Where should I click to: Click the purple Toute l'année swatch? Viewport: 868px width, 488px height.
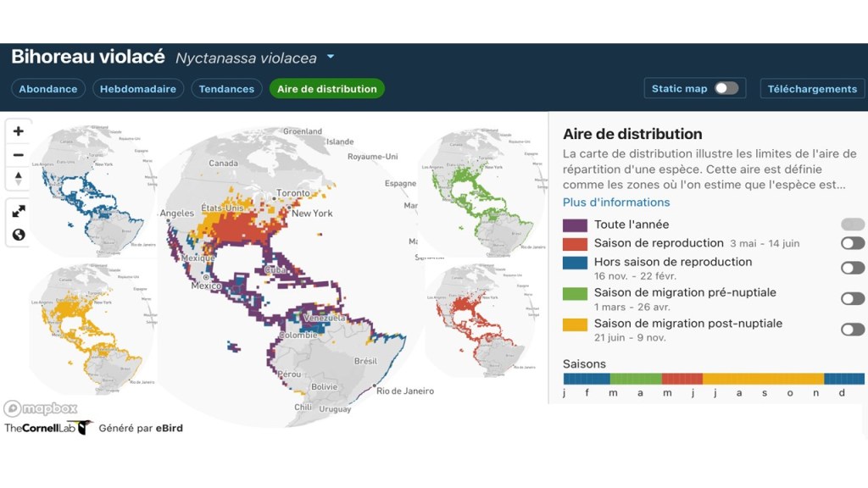575,225
